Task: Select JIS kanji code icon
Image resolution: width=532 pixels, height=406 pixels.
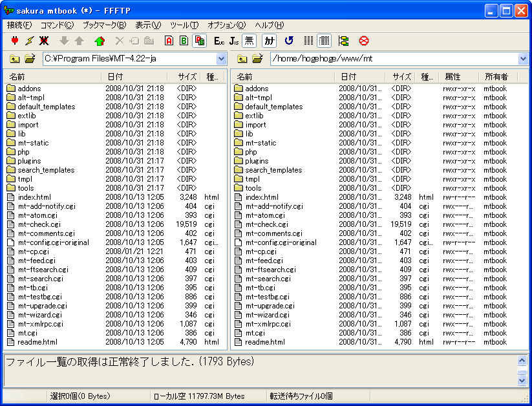Action: (234, 41)
